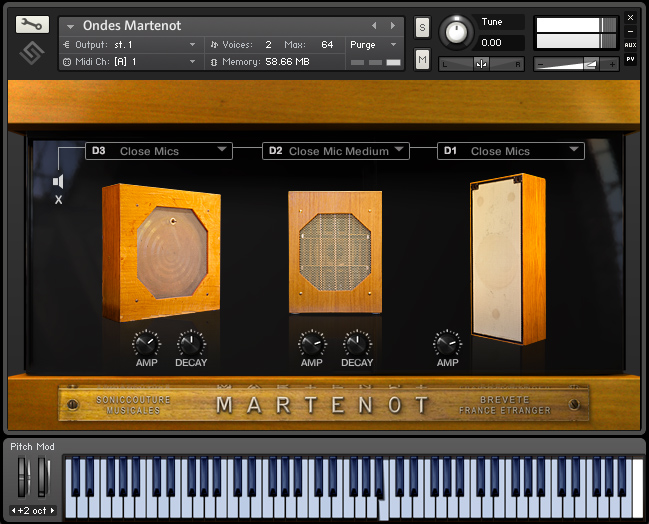The height and width of the screenshot is (524, 649).
Task: Click the pressed key on the keyboard
Action: coord(384,509)
